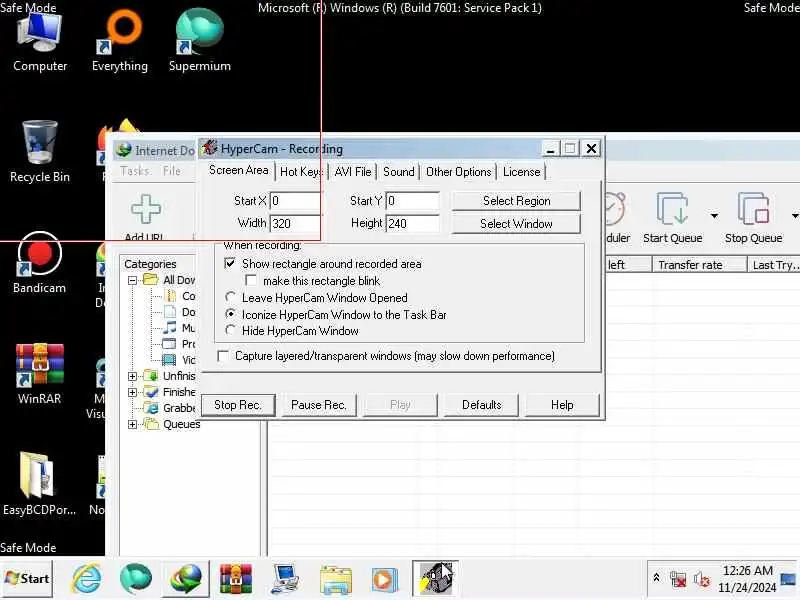
Task: Click the HyperCam taskbar button
Action: (x=435, y=579)
